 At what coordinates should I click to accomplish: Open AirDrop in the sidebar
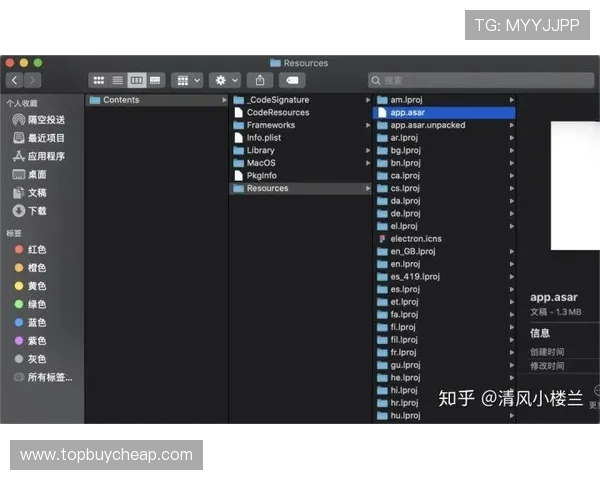(38, 120)
